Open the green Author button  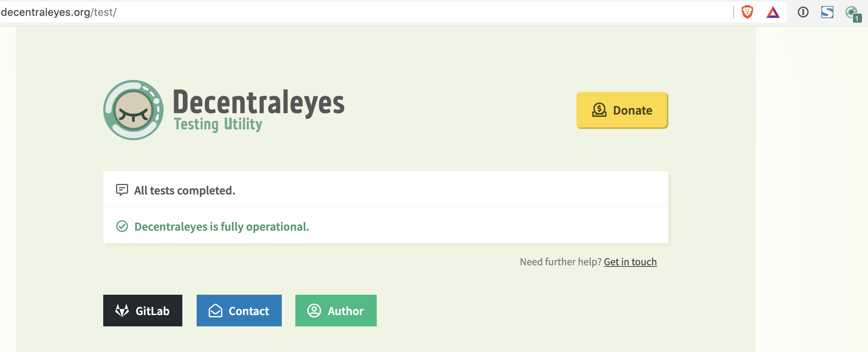point(336,311)
